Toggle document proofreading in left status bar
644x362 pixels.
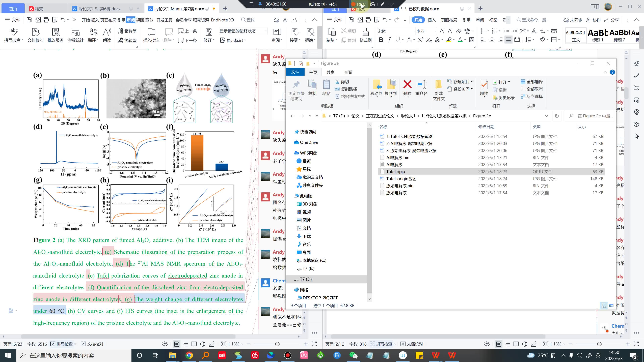pyautogui.click(x=92, y=344)
